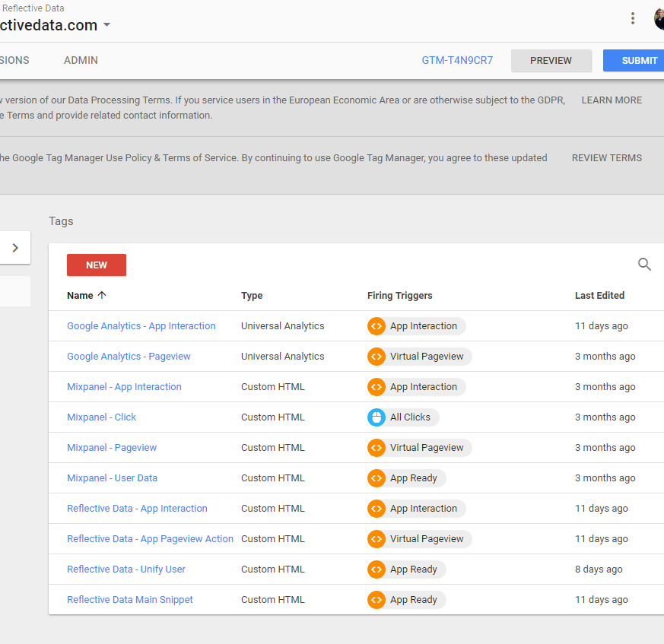This screenshot has height=644, width=664.
Task: Click the All Clicks trigger mouse icon
Action: (x=376, y=417)
